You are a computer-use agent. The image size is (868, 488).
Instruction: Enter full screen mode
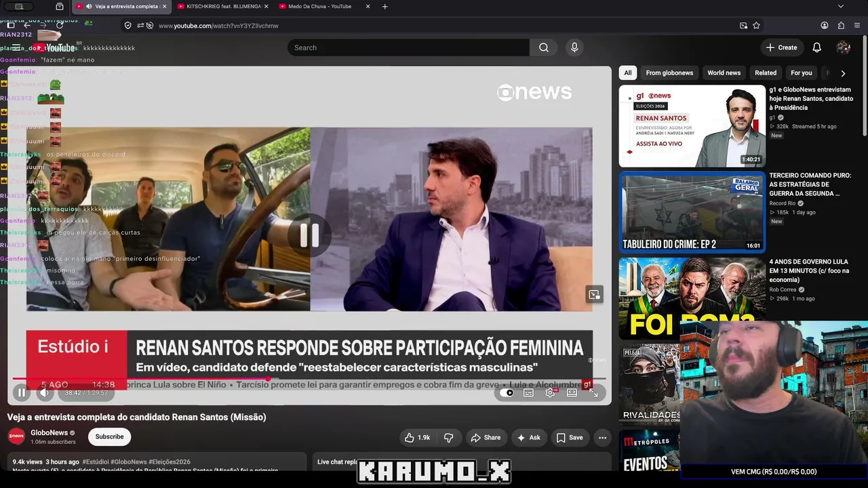coord(593,392)
